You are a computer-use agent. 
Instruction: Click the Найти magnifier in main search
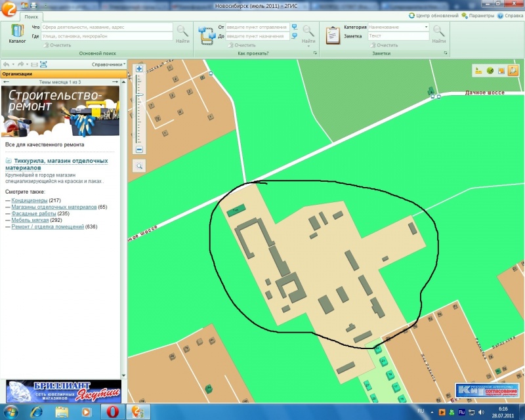(182, 32)
